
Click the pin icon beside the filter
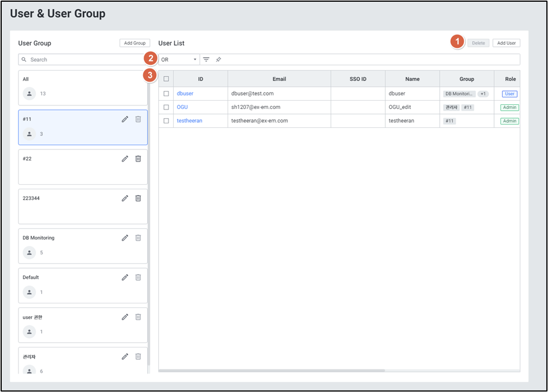coord(218,60)
